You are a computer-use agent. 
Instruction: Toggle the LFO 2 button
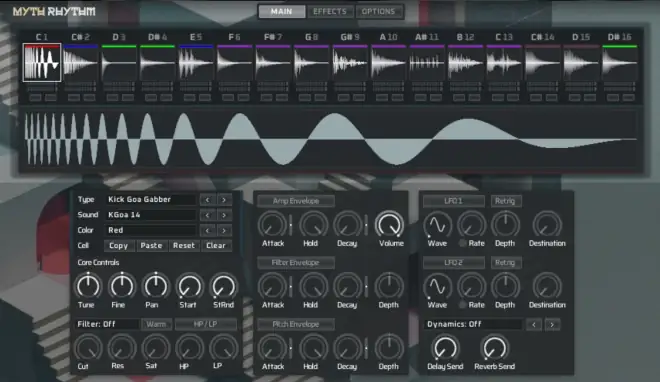pyautogui.click(x=453, y=263)
